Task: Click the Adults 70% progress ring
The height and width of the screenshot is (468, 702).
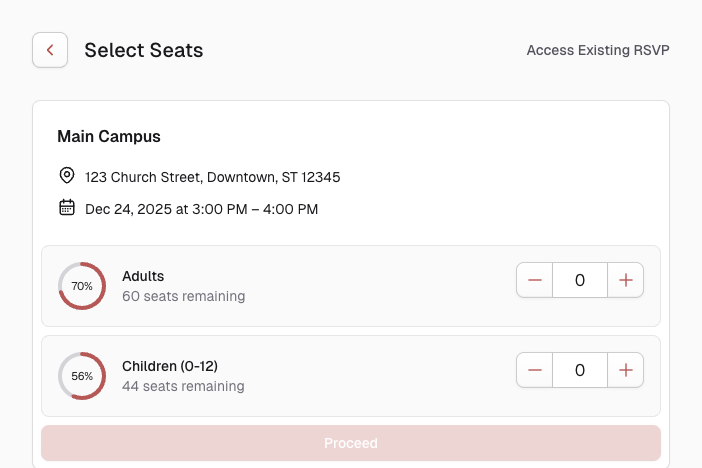Action: click(82, 286)
